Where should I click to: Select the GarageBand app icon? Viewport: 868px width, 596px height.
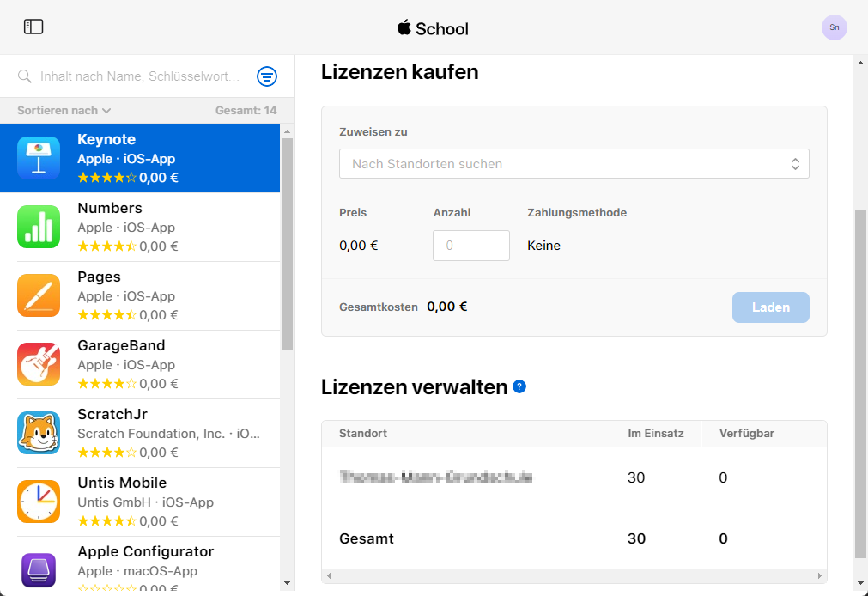[38, 364]
